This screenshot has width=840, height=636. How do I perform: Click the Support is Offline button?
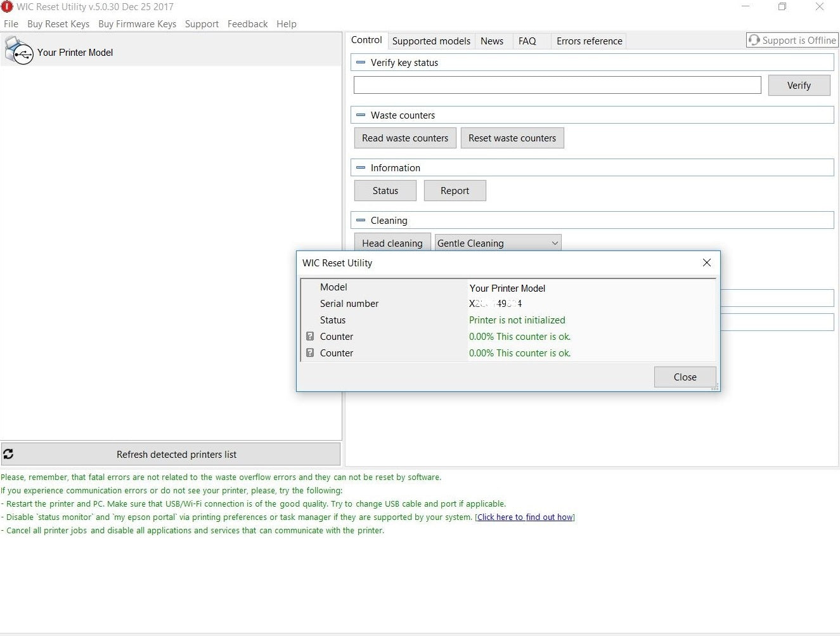(x=792, y=40)
